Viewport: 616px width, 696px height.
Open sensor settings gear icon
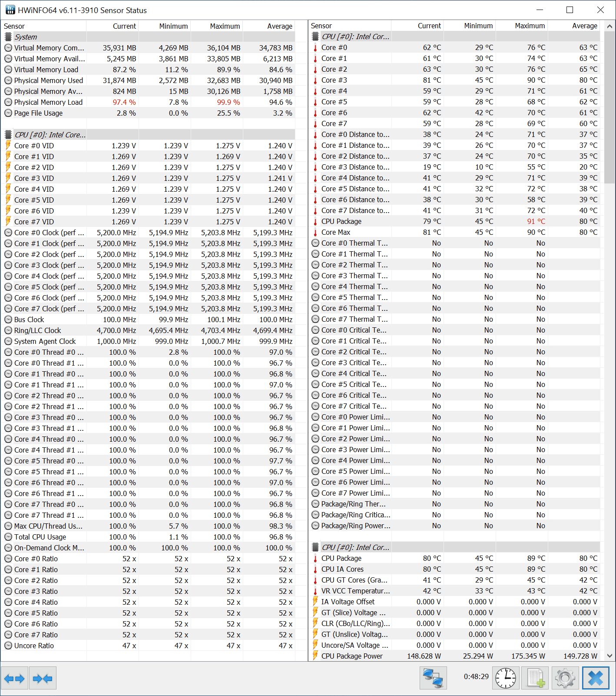565,678
